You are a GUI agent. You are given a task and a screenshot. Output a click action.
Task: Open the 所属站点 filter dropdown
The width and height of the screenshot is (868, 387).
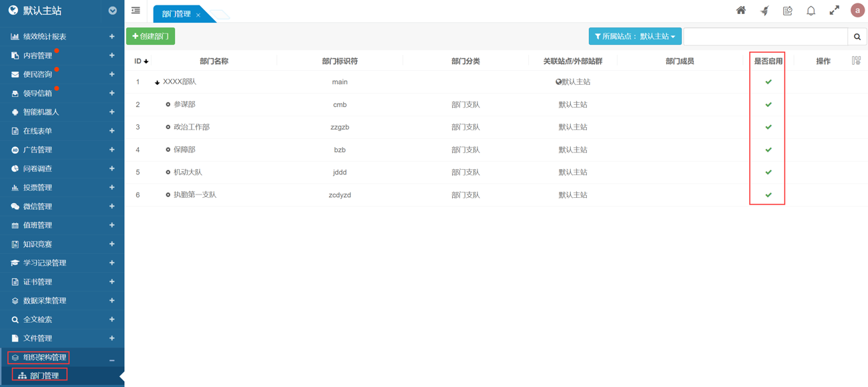pyautogui.click(x=634, y=37)
